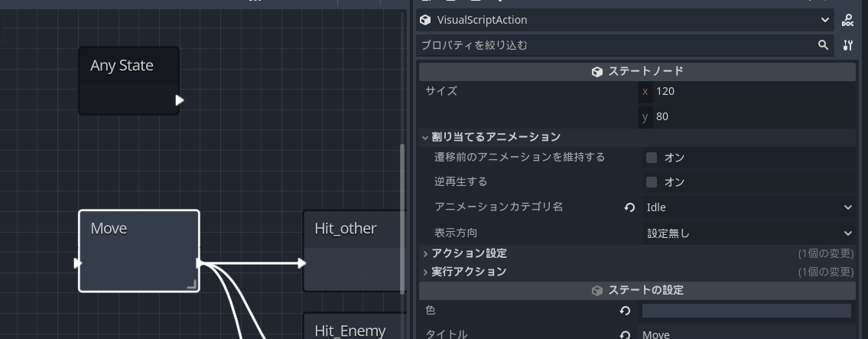
Task: Reset the animation category name value
Action: [x=629, y=207]
